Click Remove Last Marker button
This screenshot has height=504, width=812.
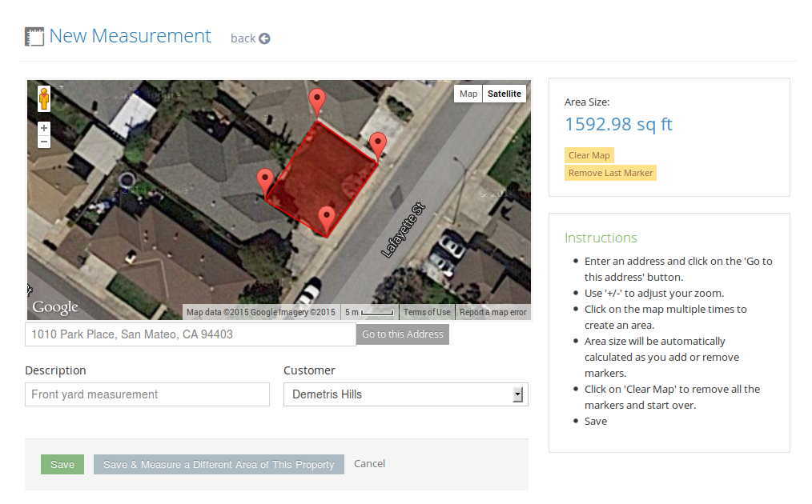[x=610, y=173]
